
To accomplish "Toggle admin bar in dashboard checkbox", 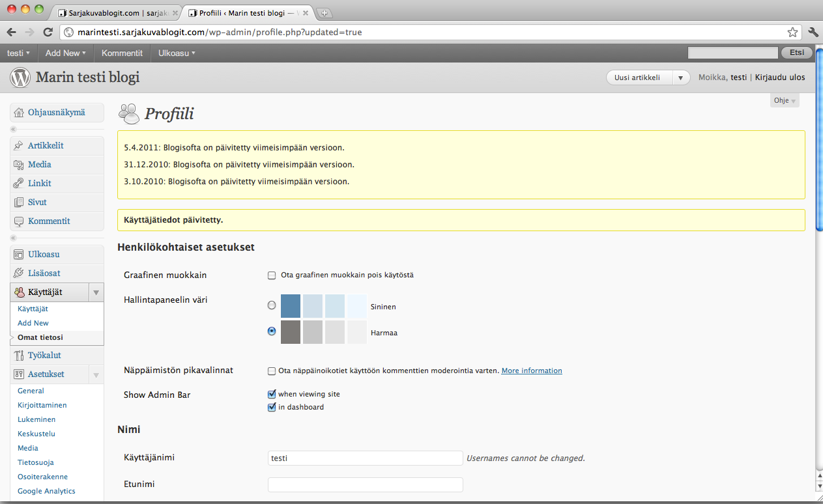I will point(272,407).
